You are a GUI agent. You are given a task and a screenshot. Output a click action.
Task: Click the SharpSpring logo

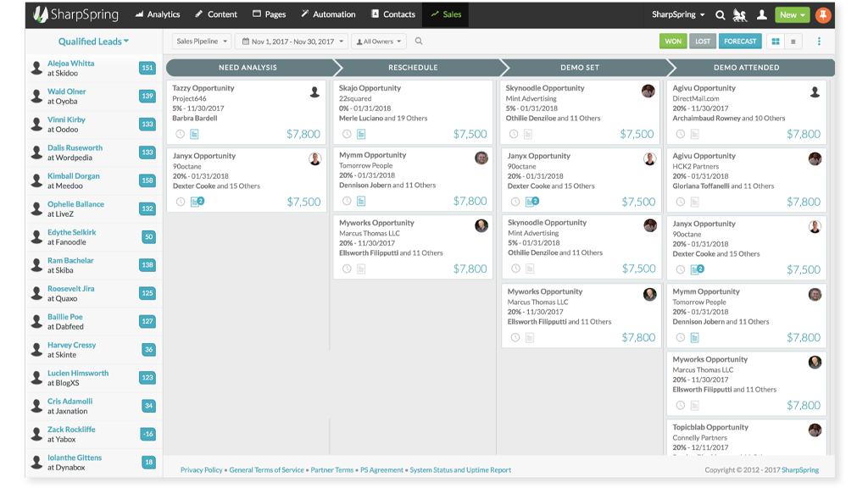point(75,14)
